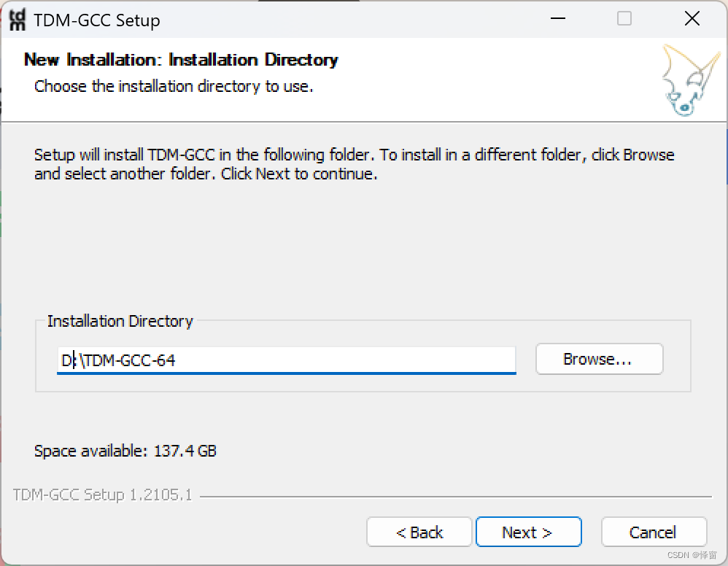This screenshot has width=728, height=566.
Task: Click the 'Installation Directory' group box label
Action: [x=120, y=321]
